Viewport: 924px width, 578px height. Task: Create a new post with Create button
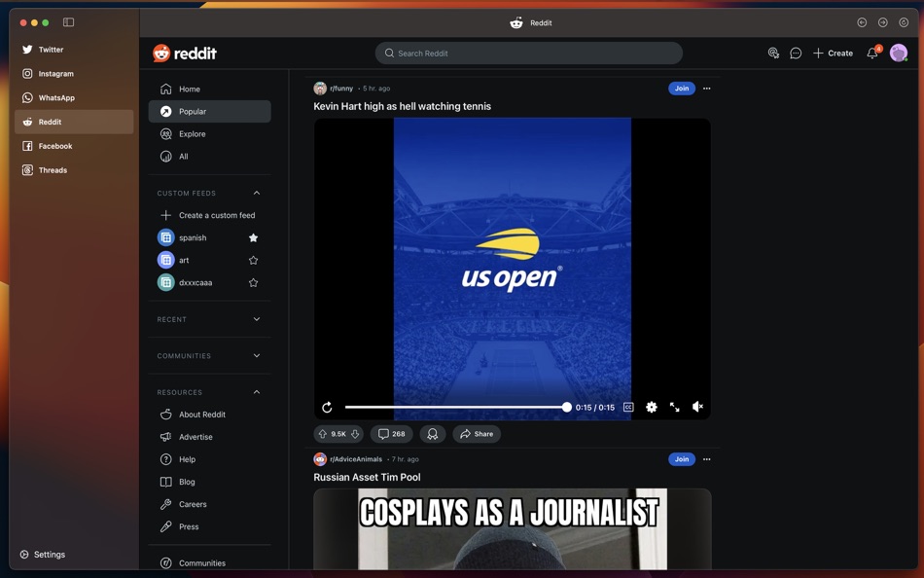833,54
